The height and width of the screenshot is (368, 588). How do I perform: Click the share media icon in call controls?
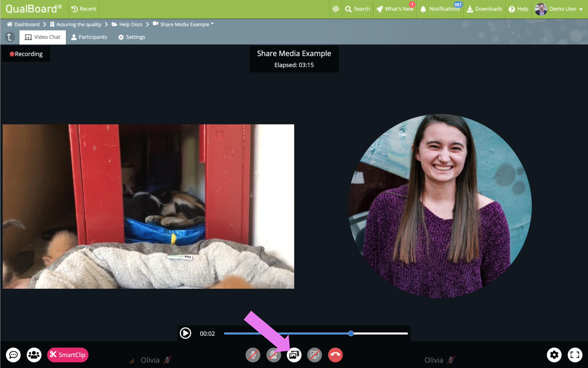294,355
